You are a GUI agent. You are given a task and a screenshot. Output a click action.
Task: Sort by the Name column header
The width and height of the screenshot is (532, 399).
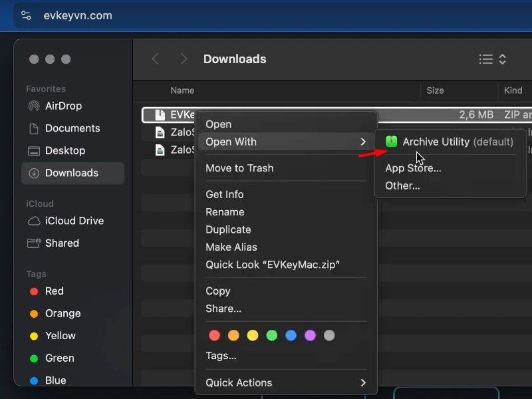182,90
